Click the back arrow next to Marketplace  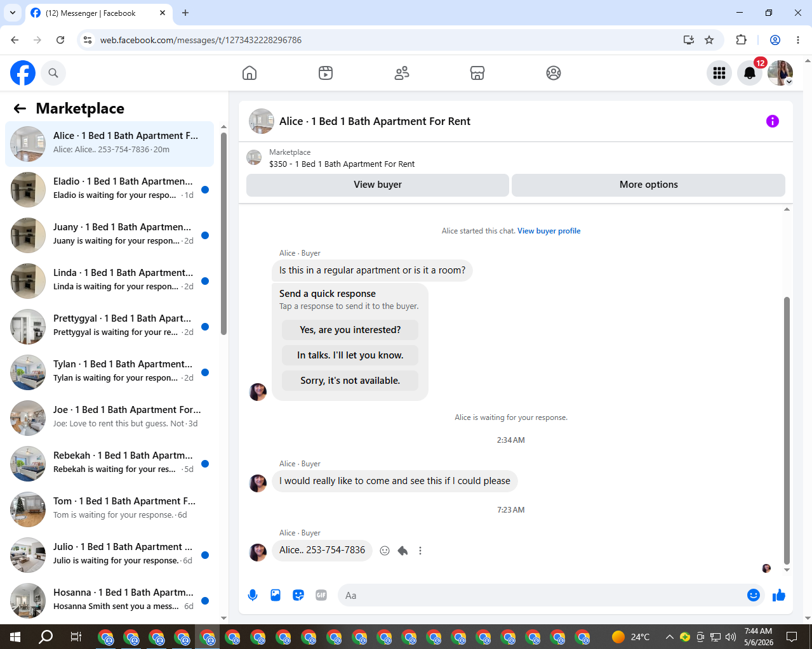point(20,108)
